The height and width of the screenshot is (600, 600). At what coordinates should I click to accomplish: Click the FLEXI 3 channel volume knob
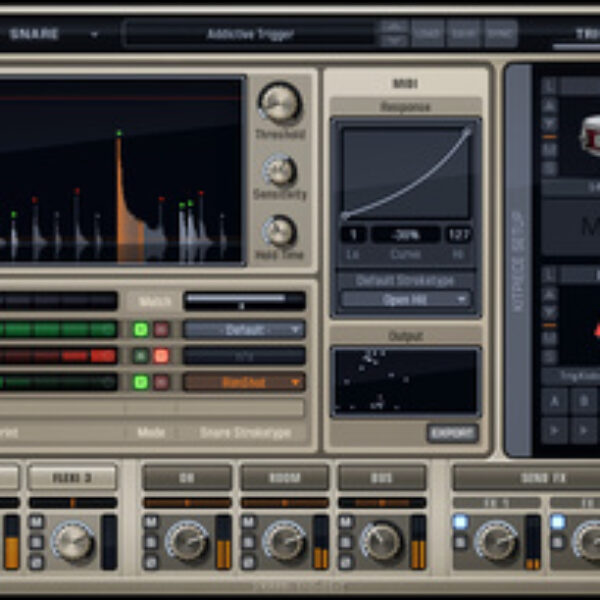coord(72,541)
